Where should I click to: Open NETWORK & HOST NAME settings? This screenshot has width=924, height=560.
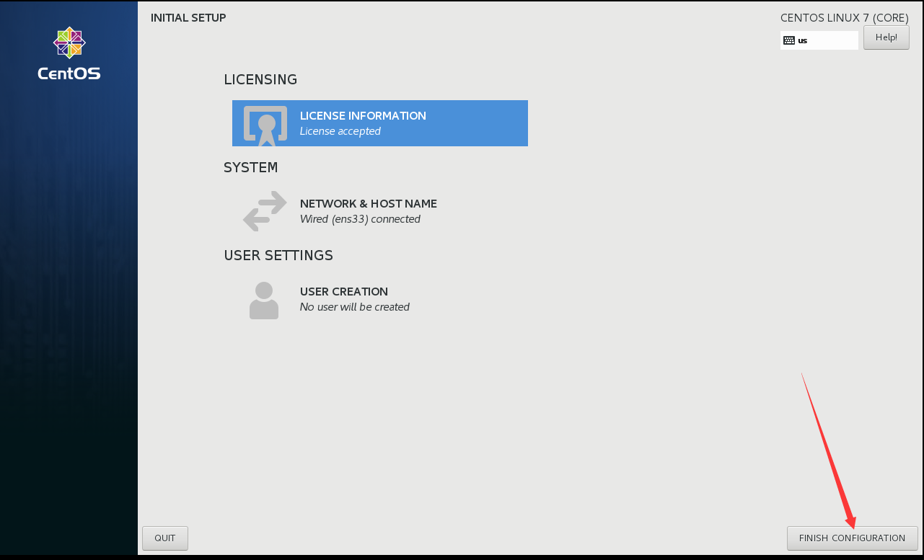pyautogui.click(x=380, y=211)
